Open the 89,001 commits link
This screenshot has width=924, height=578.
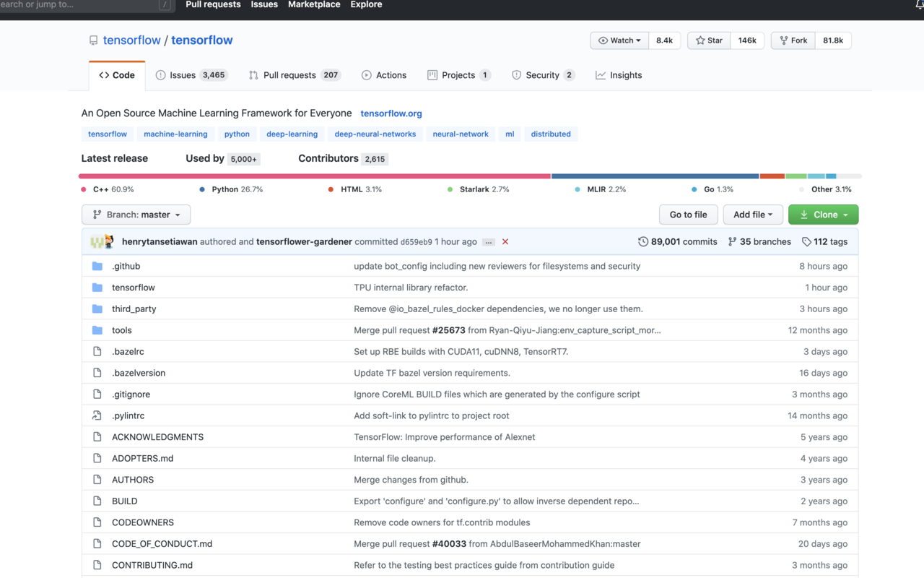678,242
